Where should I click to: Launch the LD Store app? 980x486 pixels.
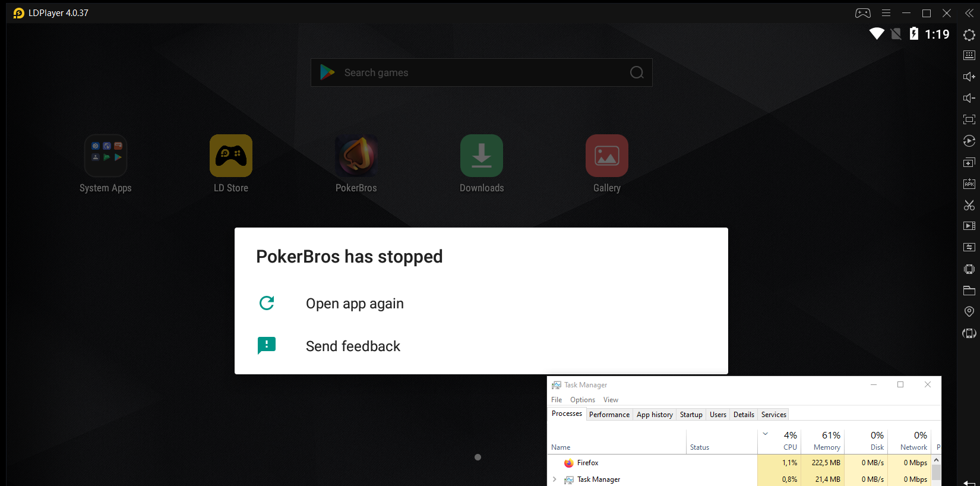230,164
